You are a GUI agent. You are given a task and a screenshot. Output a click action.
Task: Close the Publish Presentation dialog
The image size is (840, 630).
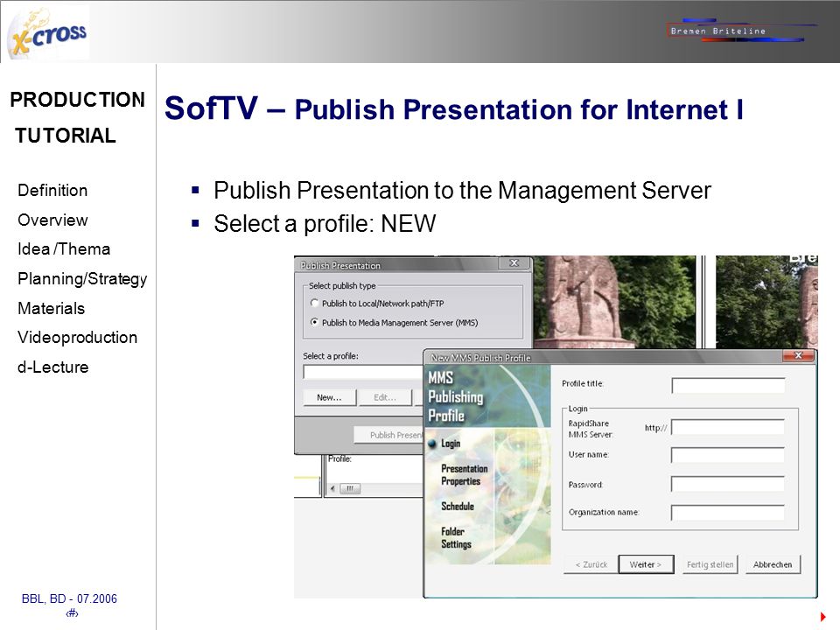[514, 263]
